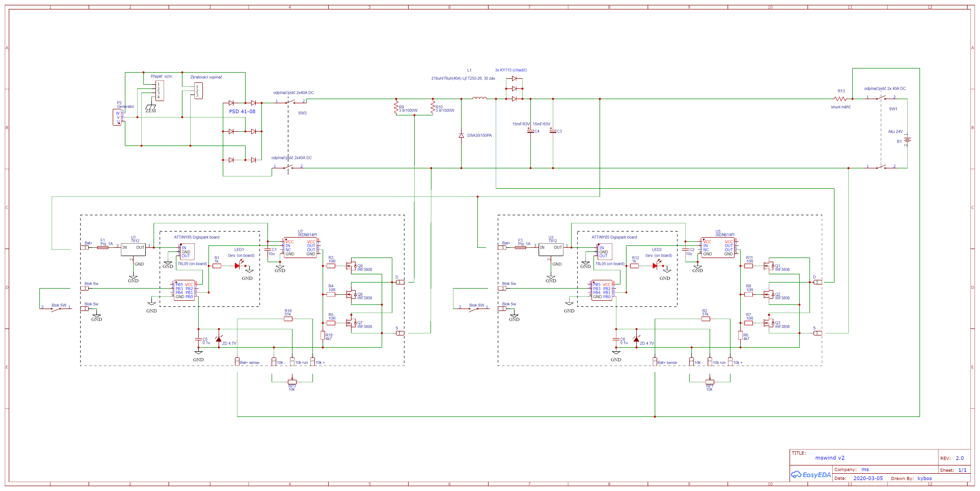Screen dimensions: 980x491
Task: Click the R18 4k7 resistor
Action: click(x=323, y=335)
